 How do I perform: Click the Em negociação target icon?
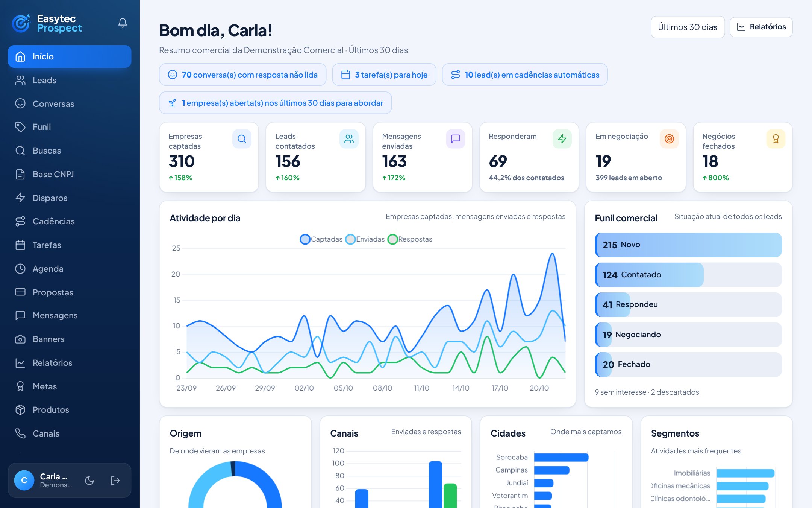tap(669, 139)
